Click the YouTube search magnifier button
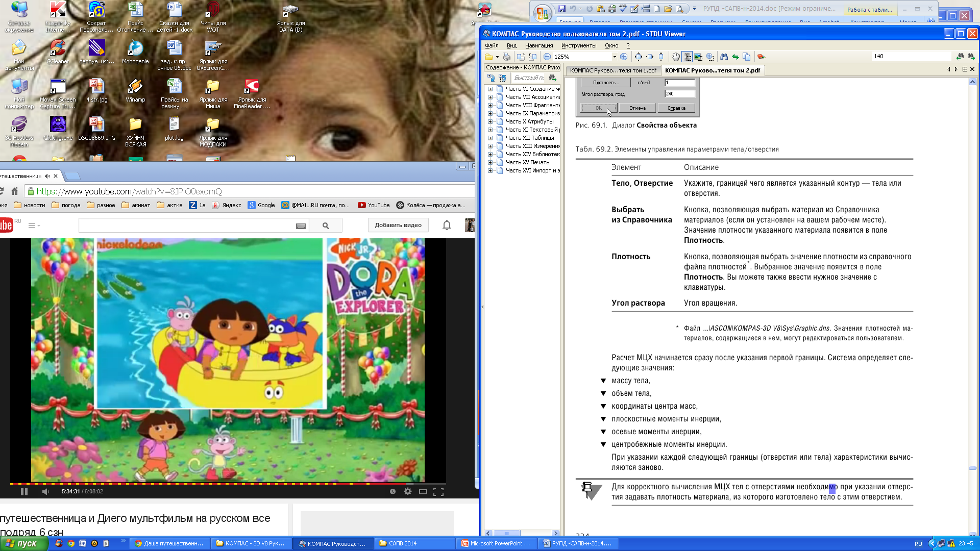Image resolution: width=980 pixels, height=551 pixels. click(x=325, y=226)
